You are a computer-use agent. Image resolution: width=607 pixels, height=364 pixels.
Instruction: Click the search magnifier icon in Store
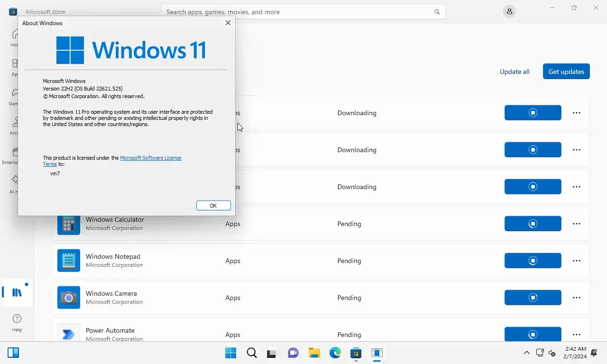coord(437,12)
